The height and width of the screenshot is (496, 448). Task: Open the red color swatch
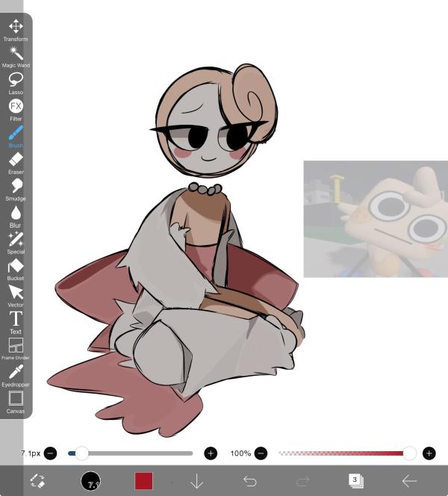click(143, 481)
